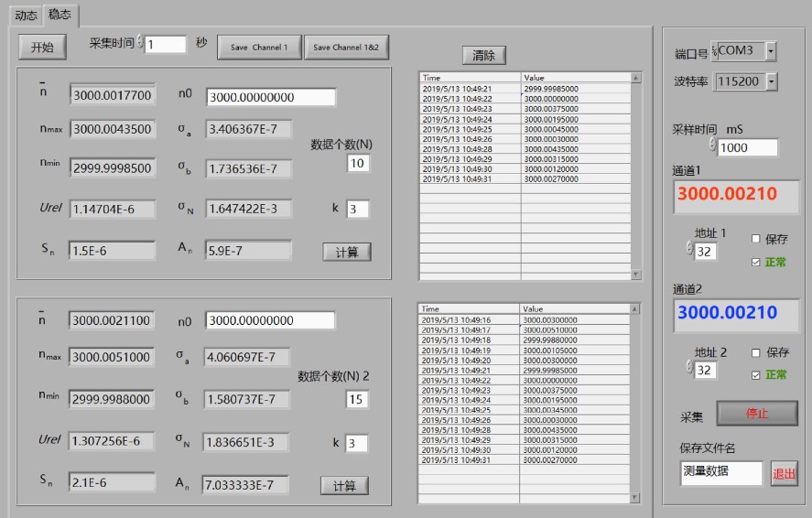The height and width of the screenshot is (518, 812).
Task: Click the lower table Value column header
Action: click(x=574, y=309)
